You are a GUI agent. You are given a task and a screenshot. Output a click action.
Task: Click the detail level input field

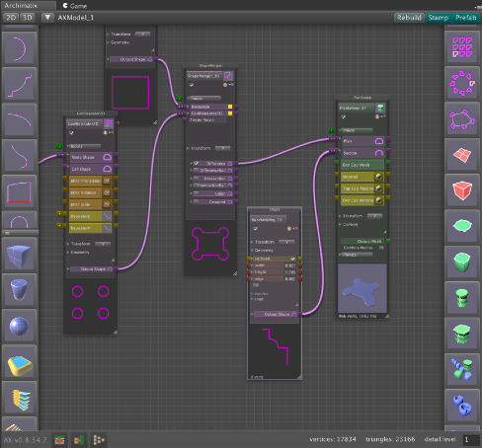click(x=471, y=439)
